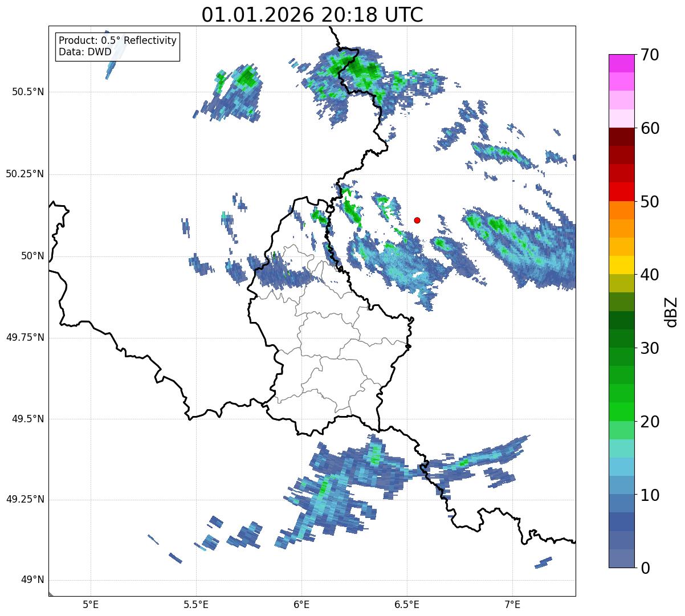685x616 pixels.
Task: Click the longitude label 5.5°E
Action: (x=196, y=604)
